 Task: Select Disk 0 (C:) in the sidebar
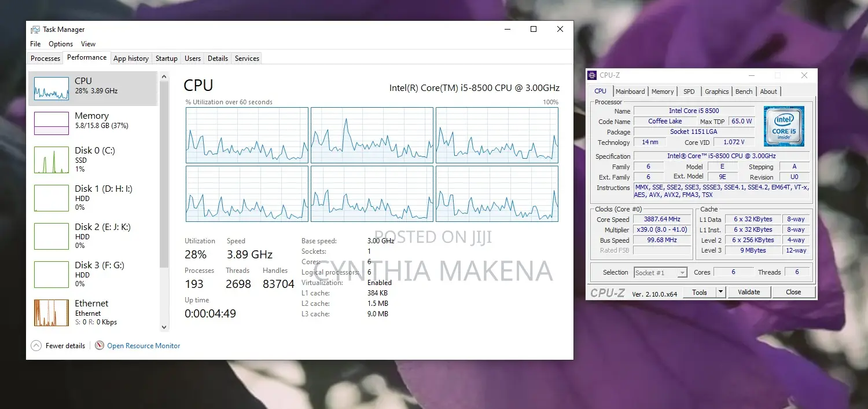(93, 159)
